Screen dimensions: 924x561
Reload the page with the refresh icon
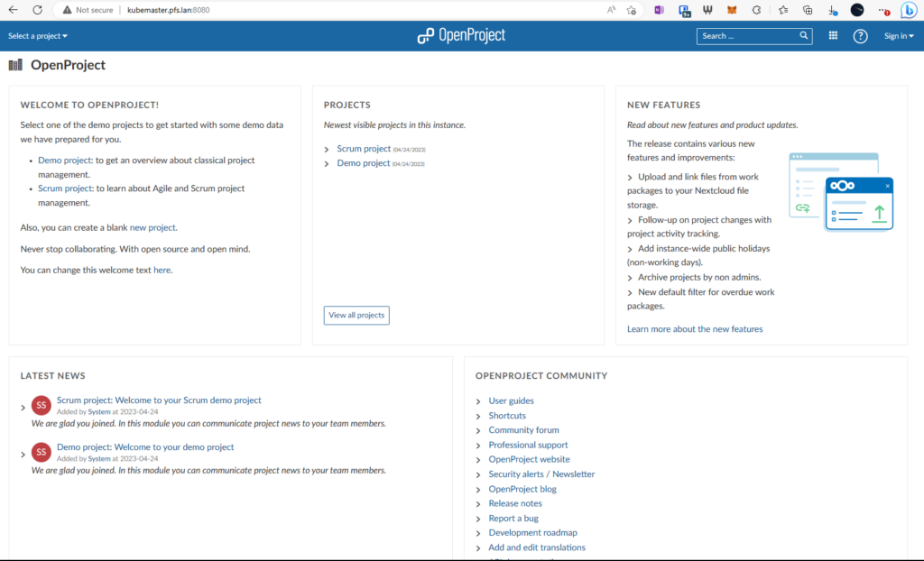(x=38, y=10)
